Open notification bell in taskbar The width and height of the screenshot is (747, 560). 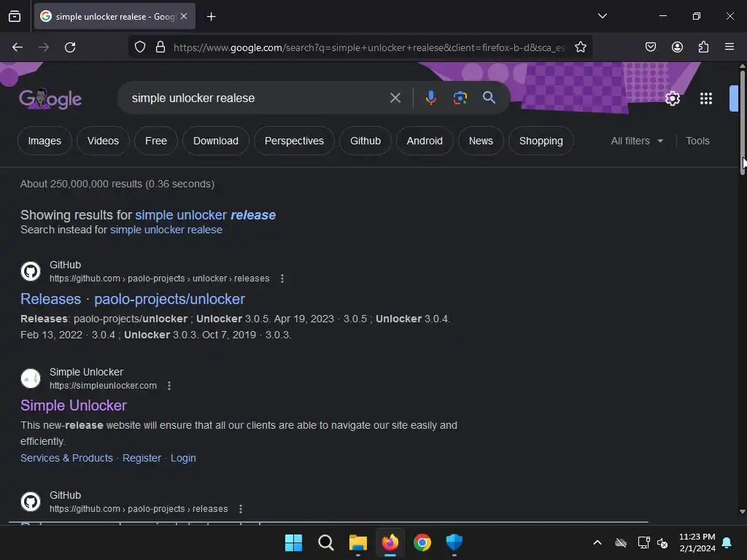pyautogui.click(x=727, y=542)
